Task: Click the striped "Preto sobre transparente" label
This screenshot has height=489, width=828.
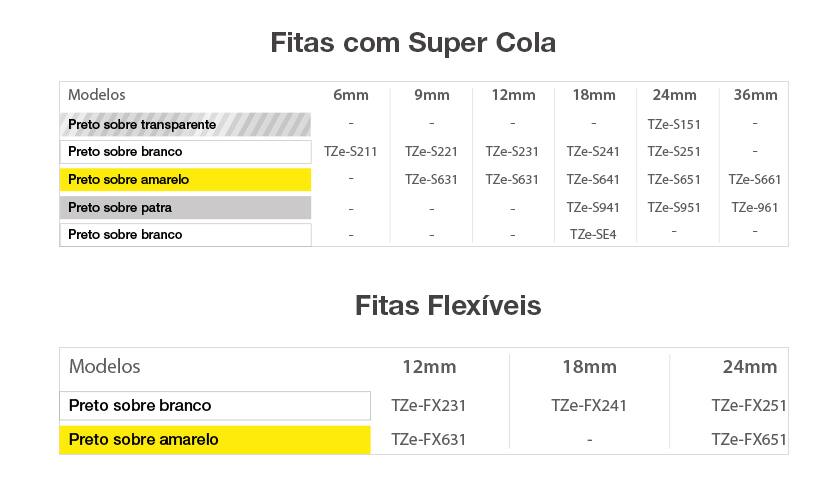Action: click(x=186, y=124)
